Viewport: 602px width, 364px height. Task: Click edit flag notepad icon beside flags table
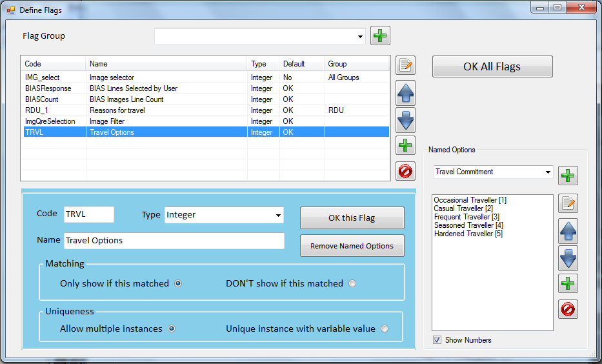405,65
